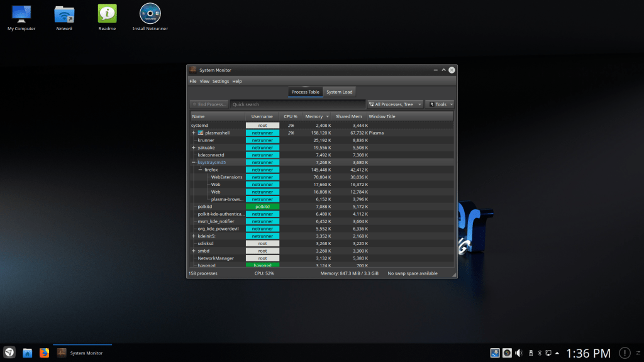This screenshot has height=362, width=644.
Task: Open the application launcher in taskbar
Action: pos(9,353)
